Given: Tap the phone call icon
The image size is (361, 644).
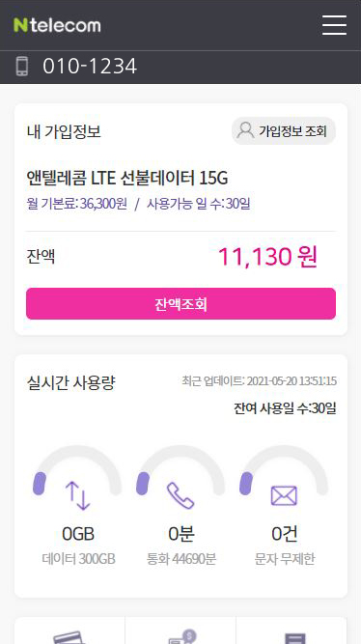Looking at the screenshot, I should click(180, 495).
